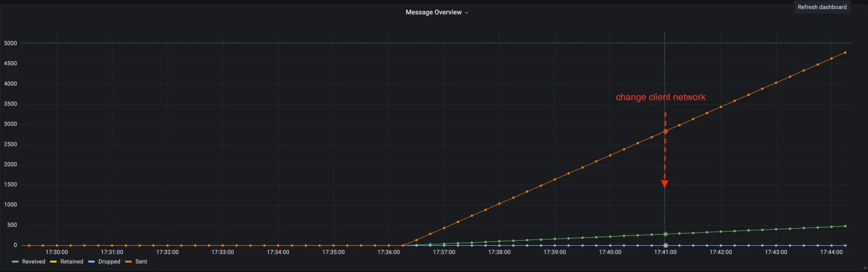Click highlighted orange Sent point at 17:41:00

coord(665,132)
